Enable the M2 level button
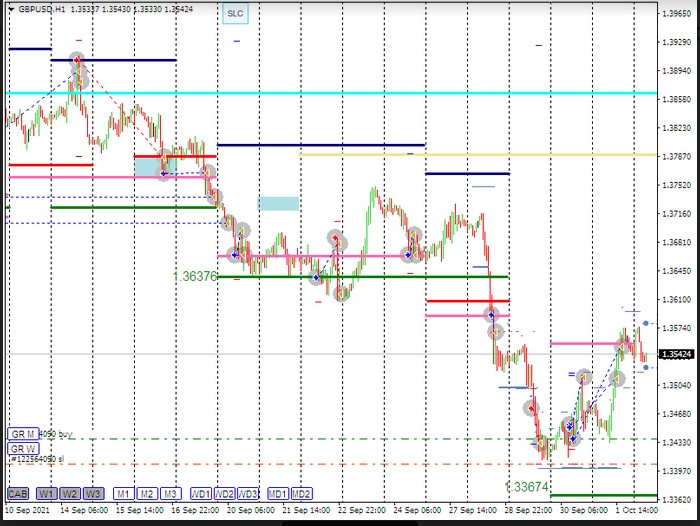 146,494
